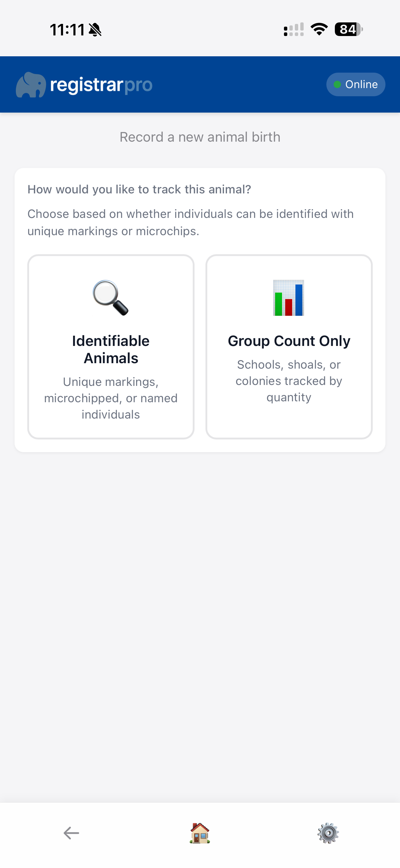Click the bar chart icon
The image size is (400, 868).
289,298
